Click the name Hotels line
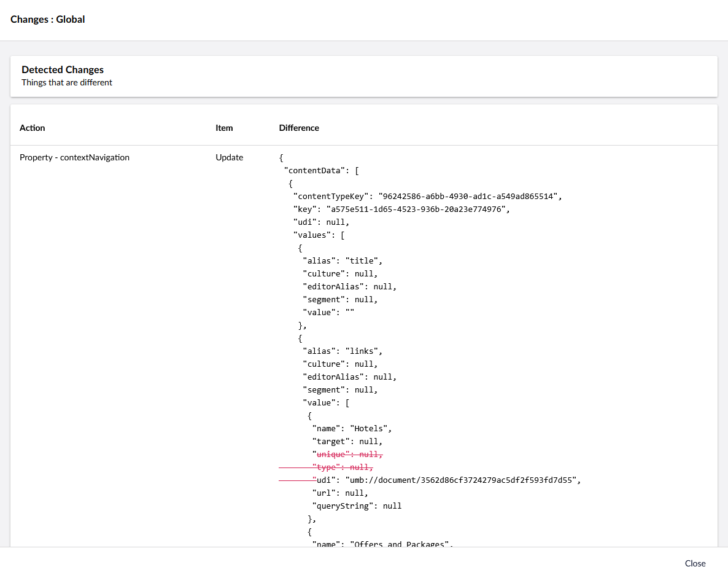 [352, 429]
